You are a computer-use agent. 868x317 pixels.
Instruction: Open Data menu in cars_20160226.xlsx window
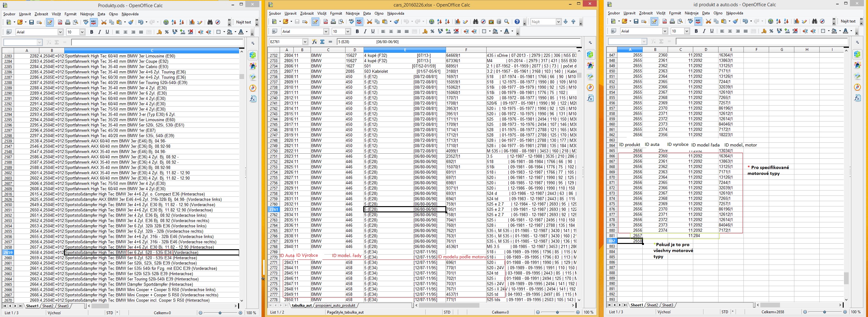367,13
